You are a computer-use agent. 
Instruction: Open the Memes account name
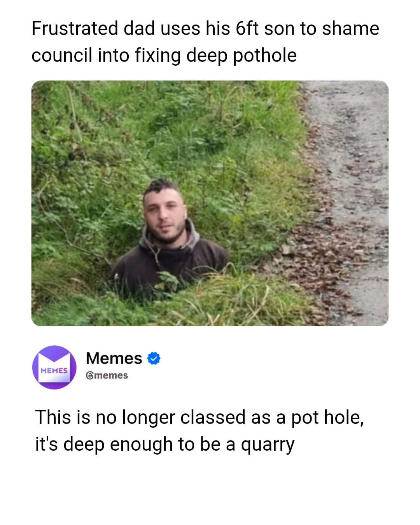point(114,358)
